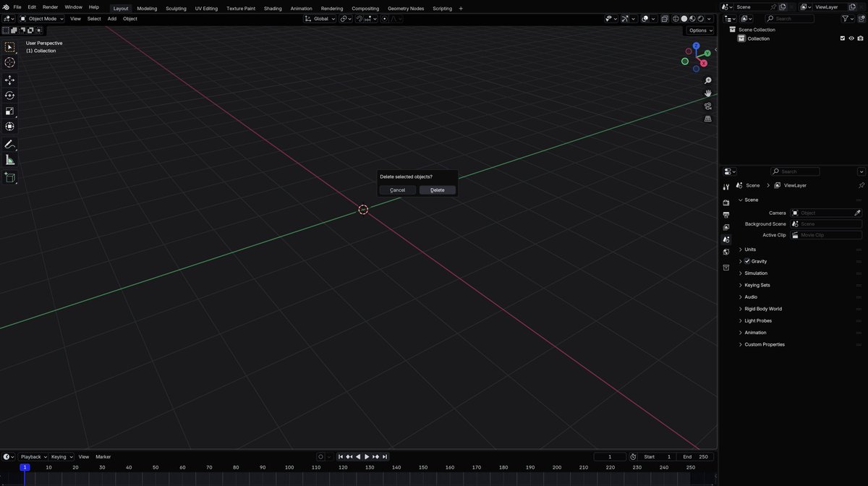Expand the Keying Sets panel
The height and width of the screenshot is (486, 868).
pyautogui.click(x=757, y=285)
